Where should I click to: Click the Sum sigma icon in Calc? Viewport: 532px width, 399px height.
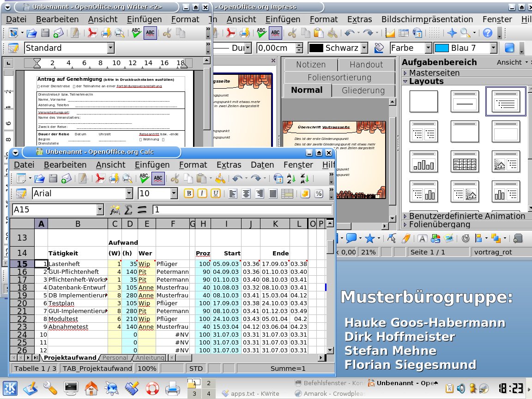[x=128, y=210]
